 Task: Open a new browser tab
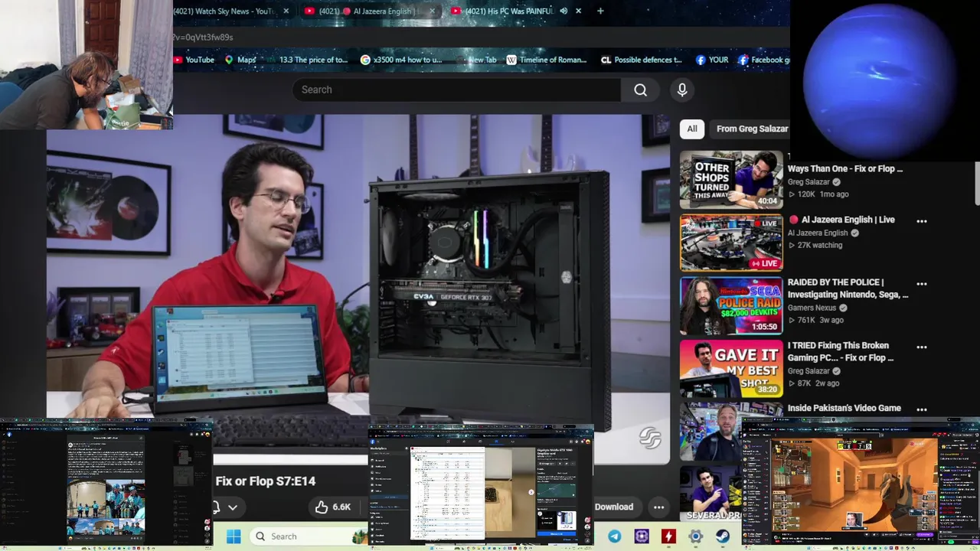pyautogui.click(x=600, y=11)
